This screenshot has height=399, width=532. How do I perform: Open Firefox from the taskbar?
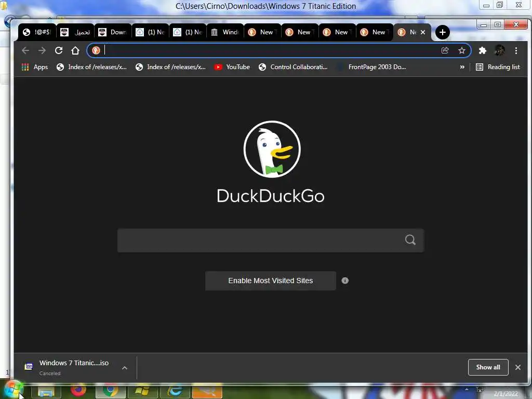point(78,390)
